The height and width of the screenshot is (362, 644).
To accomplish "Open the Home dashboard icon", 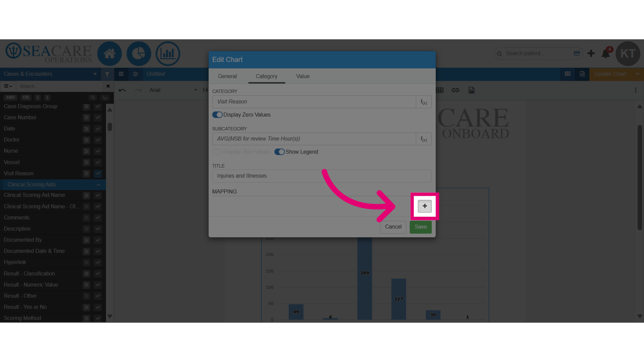I will coord(109,54).
